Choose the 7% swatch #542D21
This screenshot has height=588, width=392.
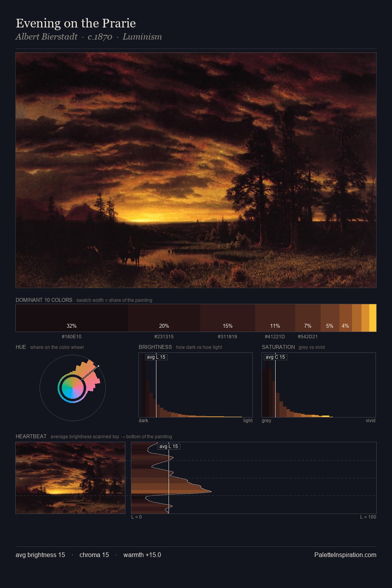(x=308, y=318)
